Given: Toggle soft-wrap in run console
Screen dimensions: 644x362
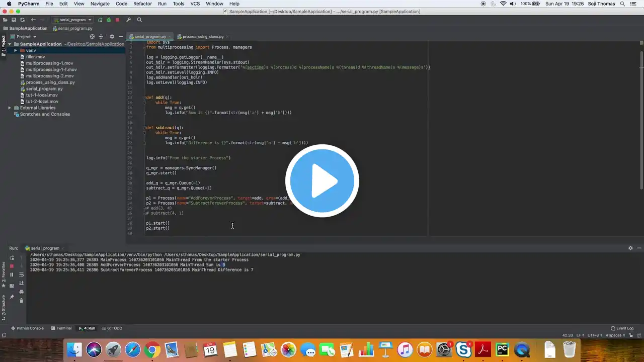Looking at the screenshot, I should click(21, 275).
